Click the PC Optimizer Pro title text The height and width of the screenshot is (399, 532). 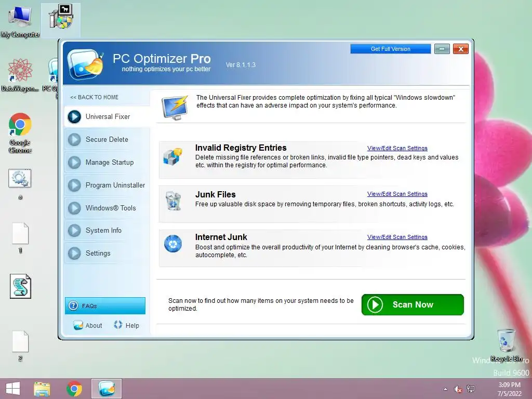[162, 59]
